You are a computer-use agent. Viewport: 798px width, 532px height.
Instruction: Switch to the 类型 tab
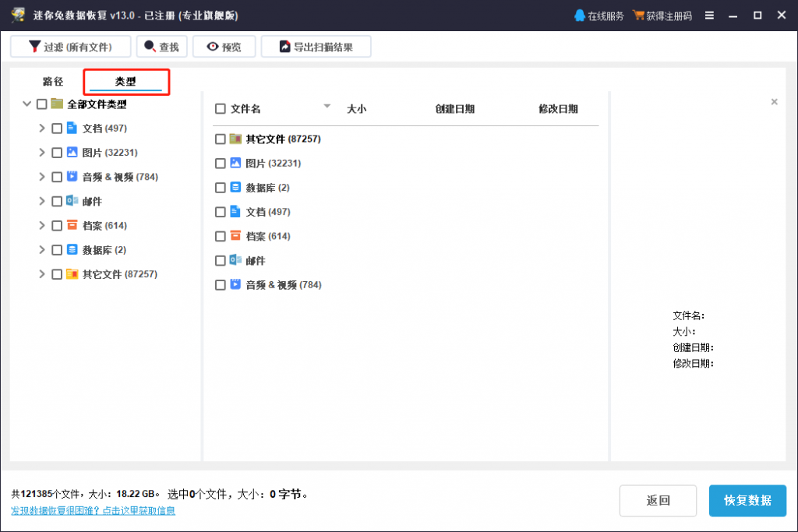click(x=125, y=81)
